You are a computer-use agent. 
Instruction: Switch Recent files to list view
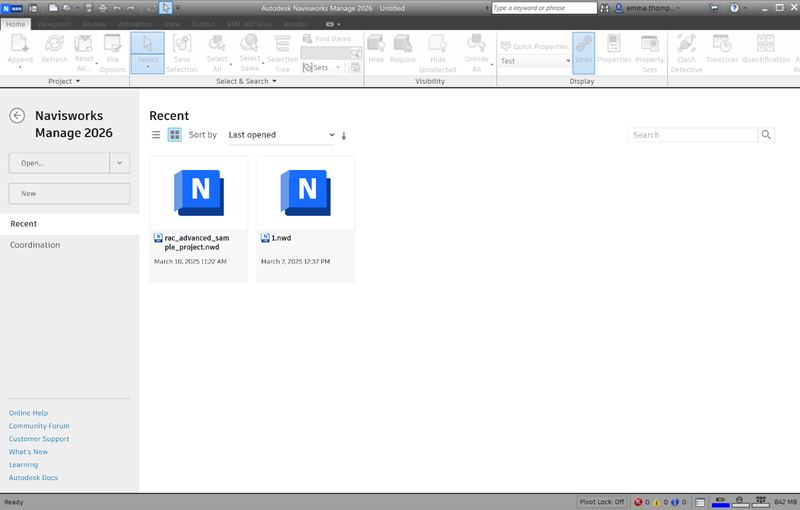point(156,135)
